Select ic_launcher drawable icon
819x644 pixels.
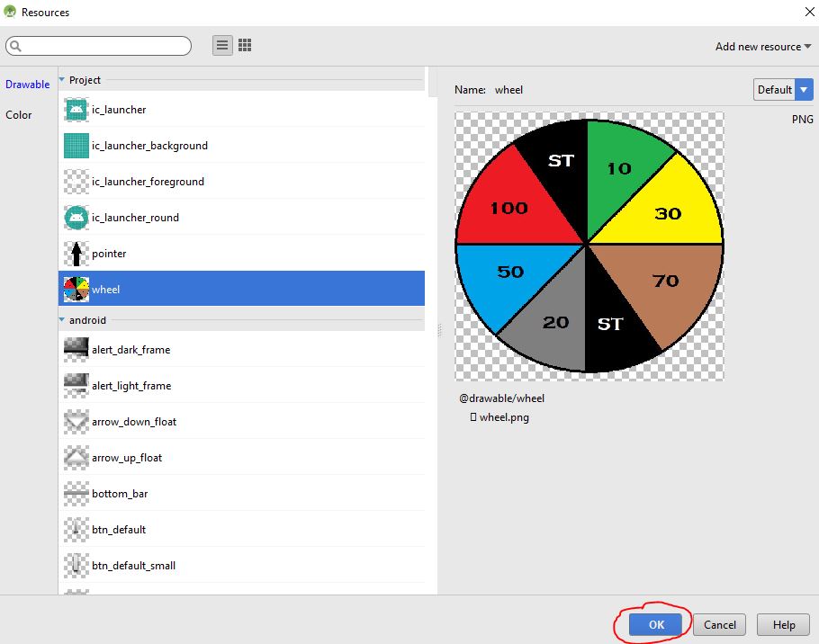click(x=76, y=110)
